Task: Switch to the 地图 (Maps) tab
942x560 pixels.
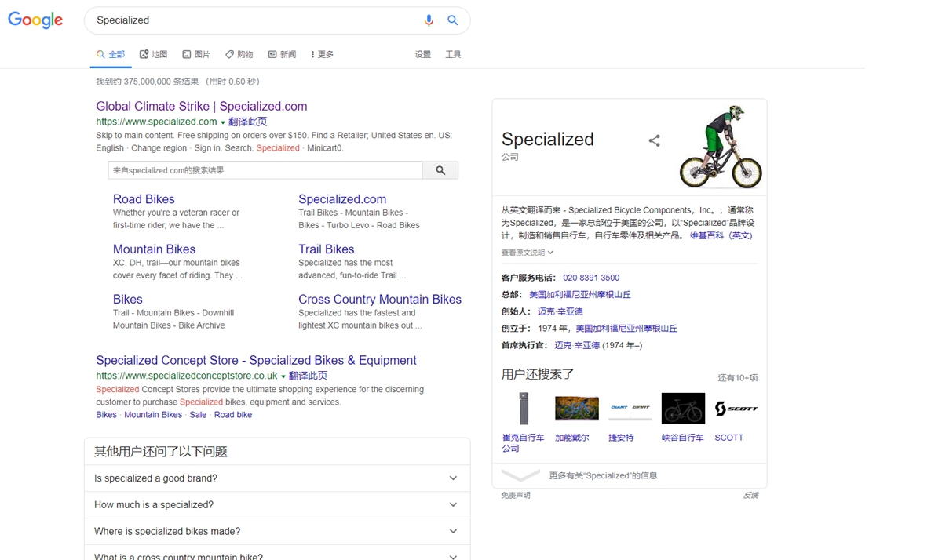Action: [153, 54]
